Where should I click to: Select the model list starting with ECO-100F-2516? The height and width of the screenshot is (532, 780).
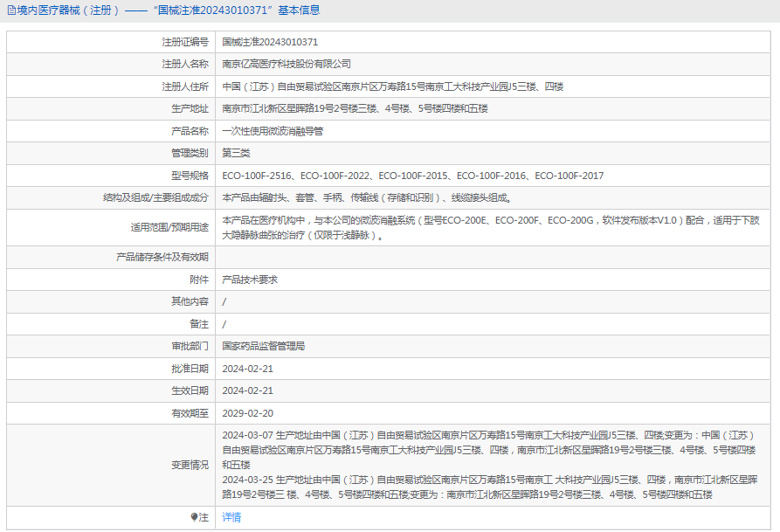[x=413, y=176]
